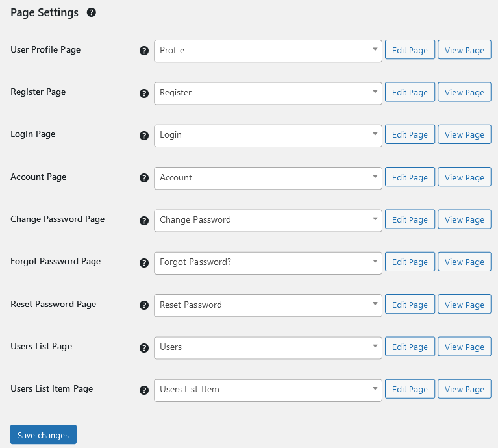Click View Page for Users List Item Page
The height and width of the screenshot is (448, 498).
(464, 389)
